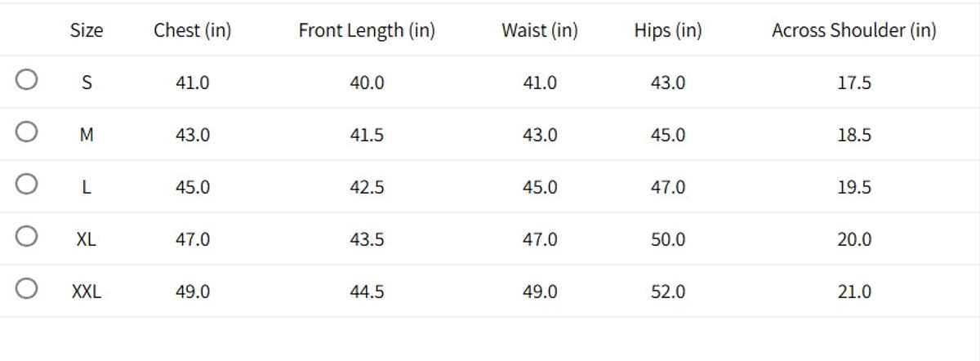Click the 41.5 front length value
This screenshot has height=361, width=980.
pos(367,136)
